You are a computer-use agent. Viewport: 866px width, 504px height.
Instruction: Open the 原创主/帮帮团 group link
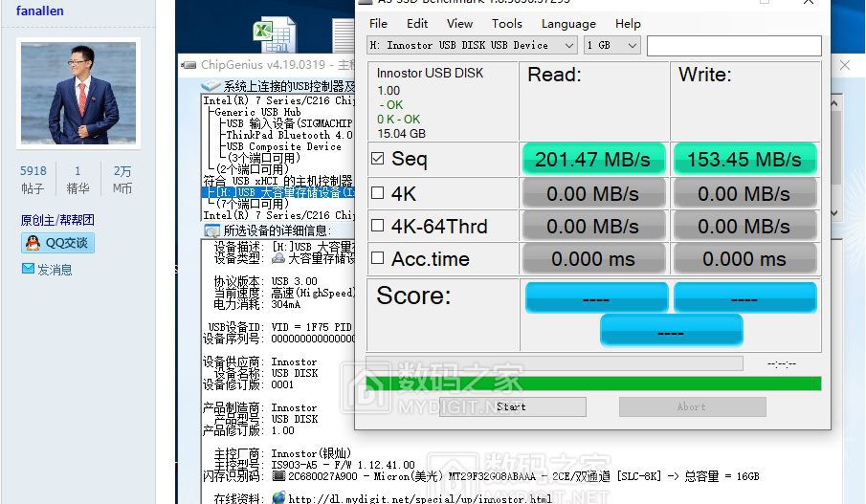[57, 220]
